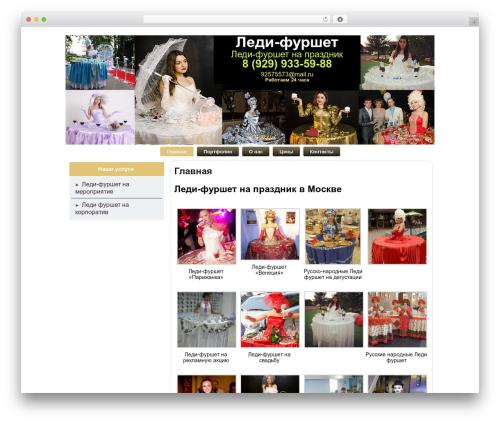500x423 pixels.
Task: Open the О нас menu tab
Action: (256, 152)
